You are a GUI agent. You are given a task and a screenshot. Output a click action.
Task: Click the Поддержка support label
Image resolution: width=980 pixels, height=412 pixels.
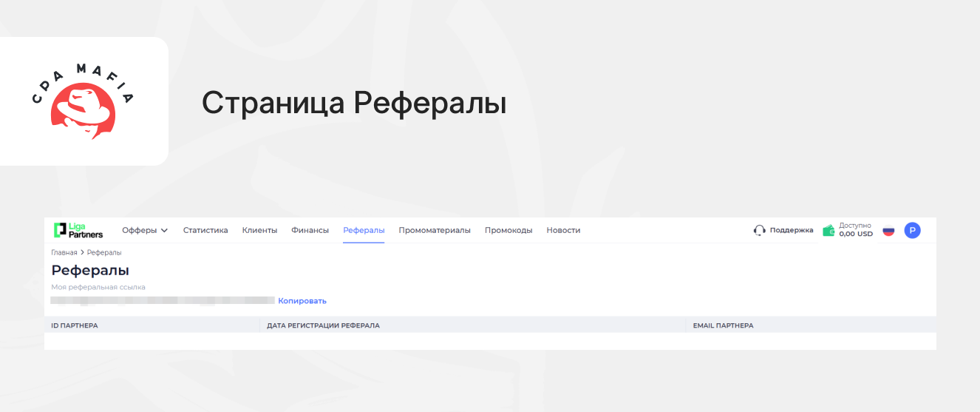tap(792, 230)
